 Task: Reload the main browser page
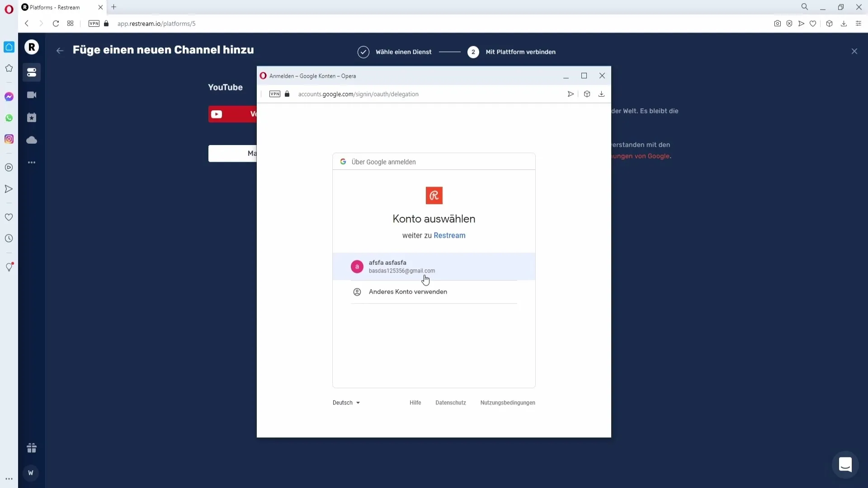point(56,23)
